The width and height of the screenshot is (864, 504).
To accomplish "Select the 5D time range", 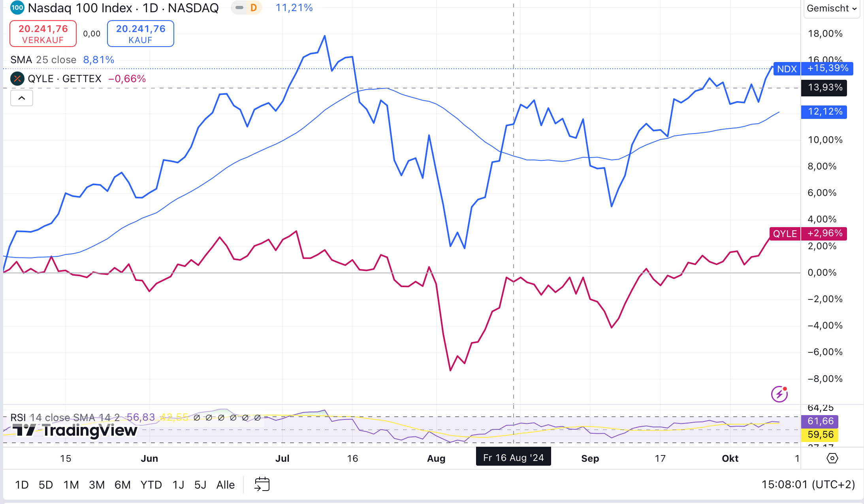I will click(46, 485).
